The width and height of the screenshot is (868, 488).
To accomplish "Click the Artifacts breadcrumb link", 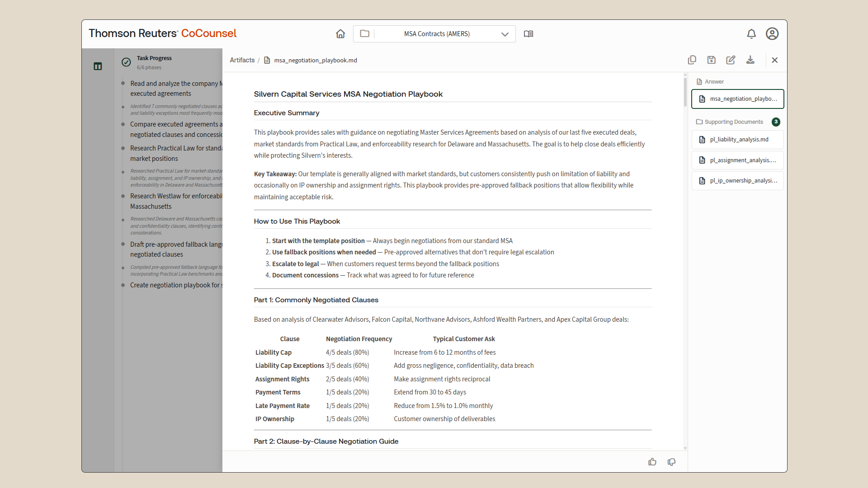I will [x=242, y=60].
